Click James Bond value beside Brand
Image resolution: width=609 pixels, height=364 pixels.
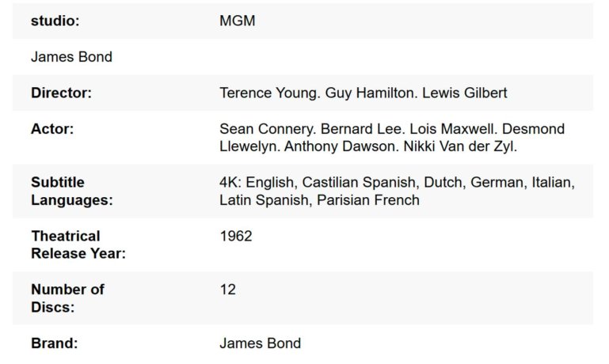point(260,343)
